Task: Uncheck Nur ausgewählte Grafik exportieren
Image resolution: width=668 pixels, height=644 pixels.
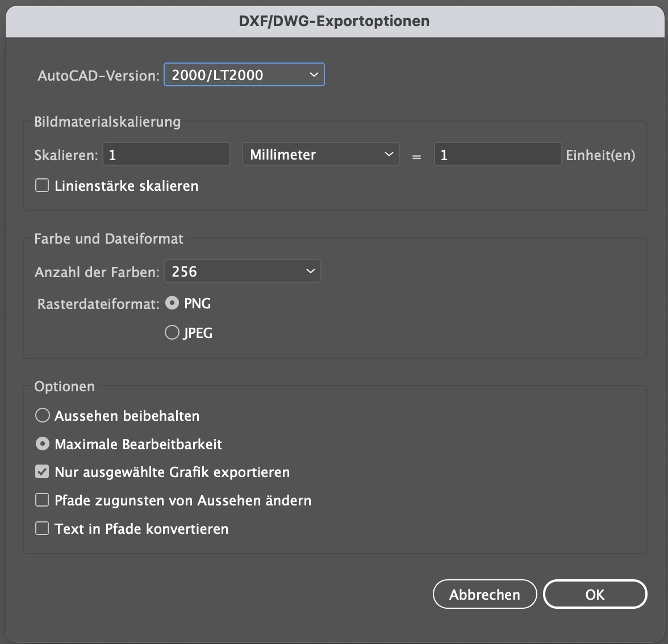Action: 43,472
